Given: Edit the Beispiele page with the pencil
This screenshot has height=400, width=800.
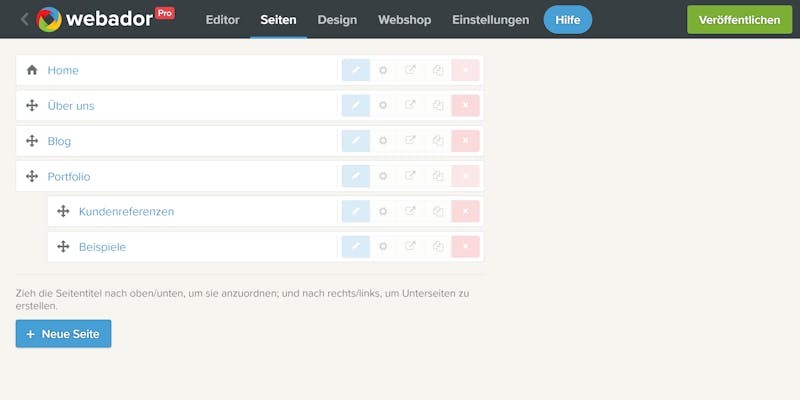Looking at the screenshot, I should 356,246.
